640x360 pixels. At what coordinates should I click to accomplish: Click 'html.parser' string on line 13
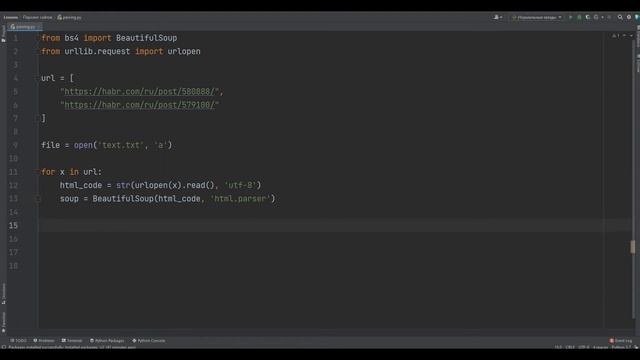pyautogui.click(x=240, y=199)
